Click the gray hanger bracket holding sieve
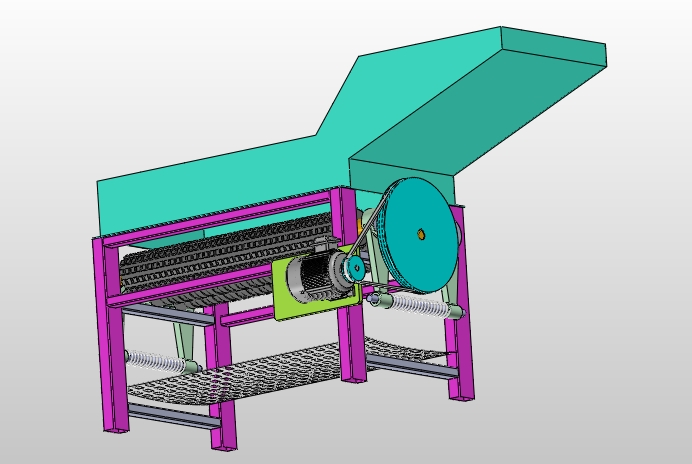The image size is (692, 464). 184,338
